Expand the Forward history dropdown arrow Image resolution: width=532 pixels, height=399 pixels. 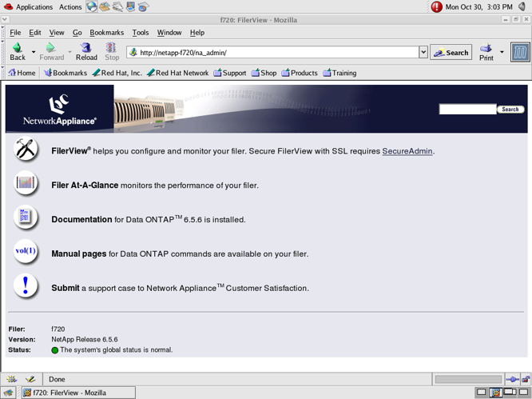click(x=69, y=52)
